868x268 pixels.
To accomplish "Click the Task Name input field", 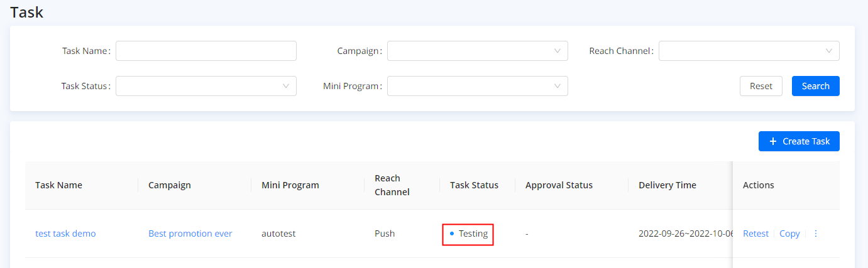I will tap(206, 51).
